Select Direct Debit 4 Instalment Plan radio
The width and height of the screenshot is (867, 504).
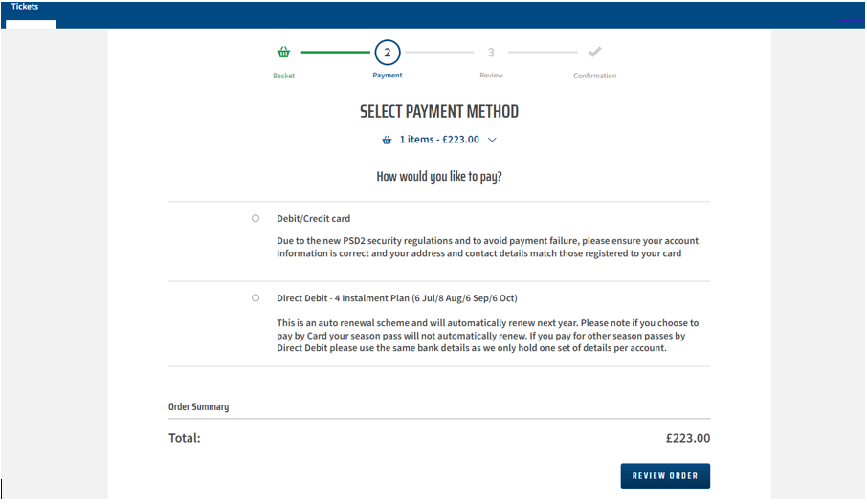point(256,297)
